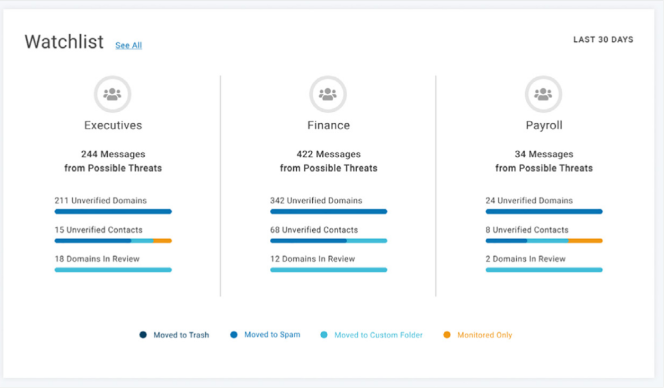The image size is (664, 388).
Task: Open the 422 Messages Finance summary
Action: coord(329,161)
